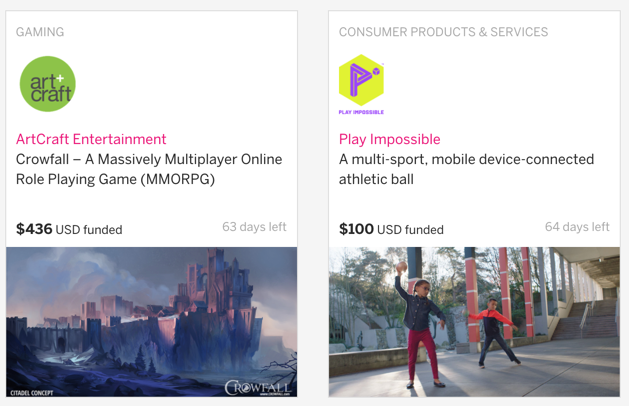Click the Crowfall logo watermark in castle image
The image size is (629, 406).
pos(258,388)
